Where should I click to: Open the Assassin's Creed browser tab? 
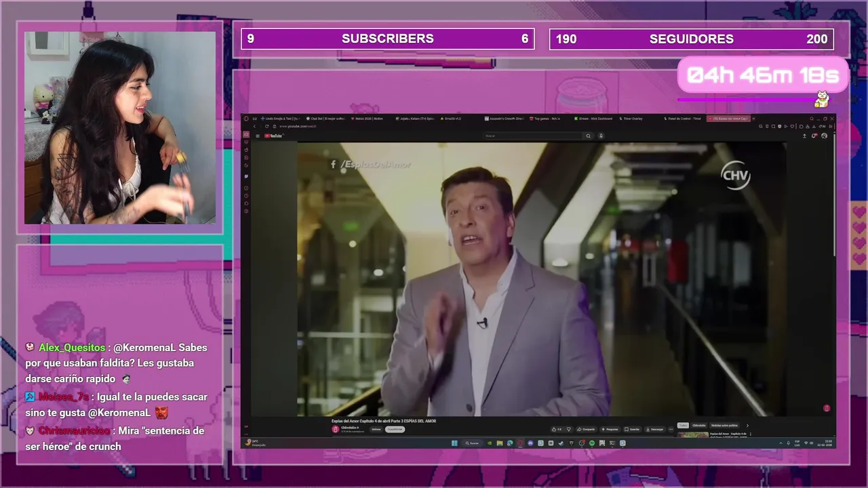tap(505, 119)
